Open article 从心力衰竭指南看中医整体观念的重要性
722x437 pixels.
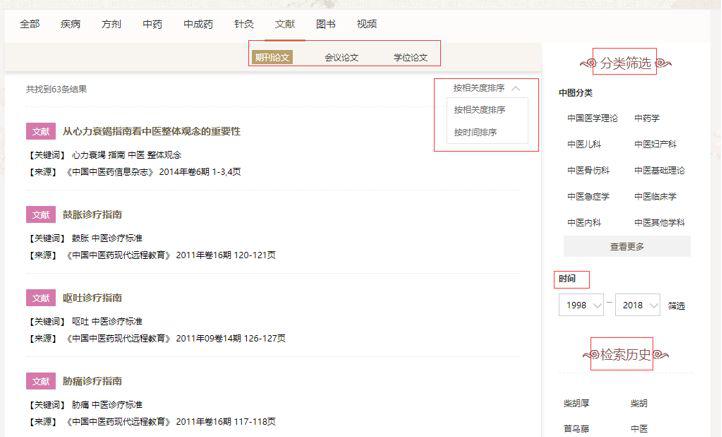click(151, 131)
